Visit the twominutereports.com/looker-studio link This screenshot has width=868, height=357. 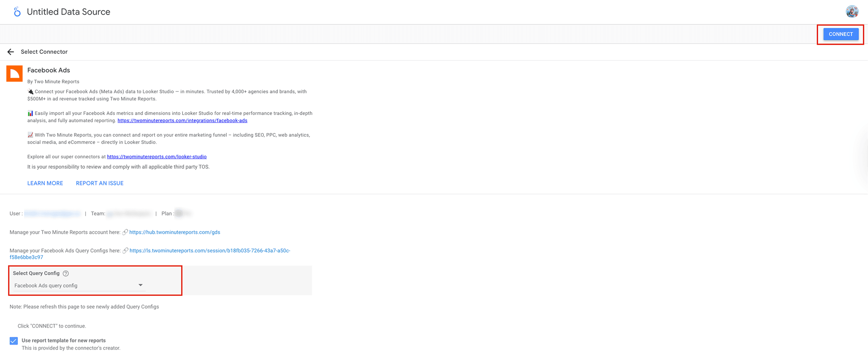(x=156, y=157)
